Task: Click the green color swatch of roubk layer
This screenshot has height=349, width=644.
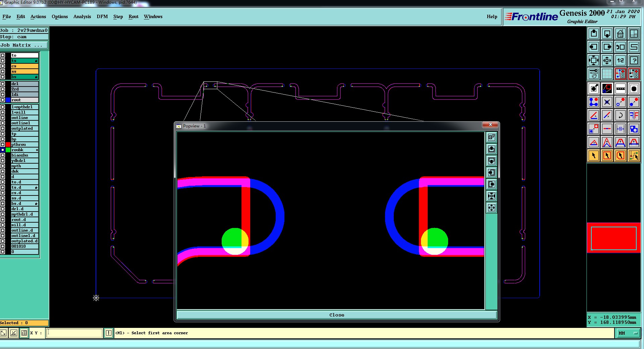Action: (x=8, y=150)
